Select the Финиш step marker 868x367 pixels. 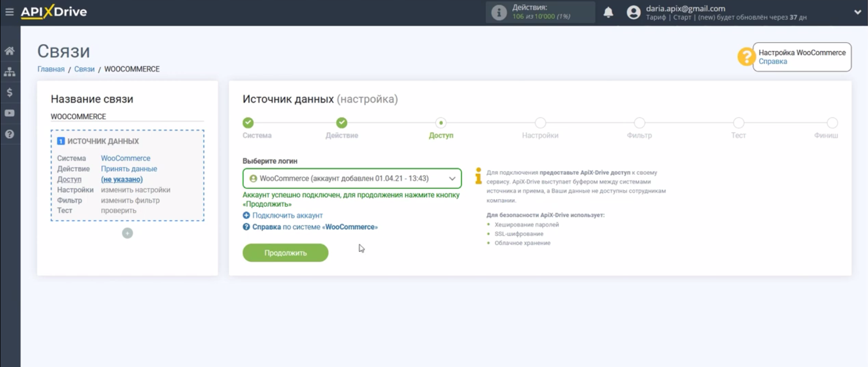pyautogui.click(x=832, y=123)
